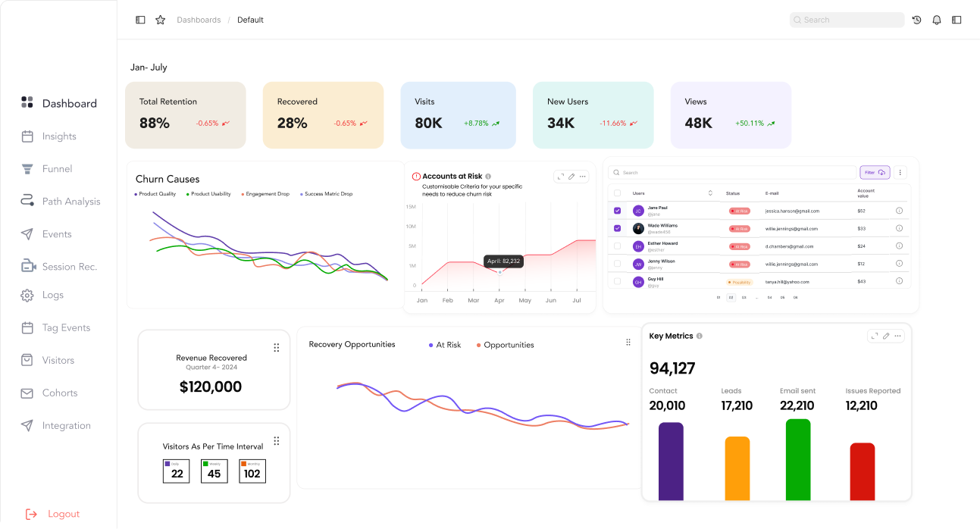
Task: Open Path Analysis from the sidebar
Action: pos(73,201)
